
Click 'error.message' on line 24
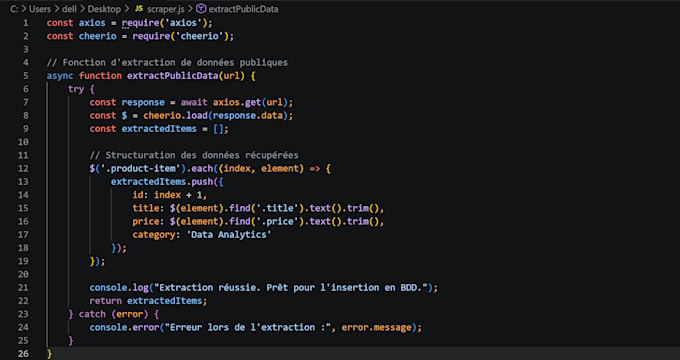click(x=376, y=327)
